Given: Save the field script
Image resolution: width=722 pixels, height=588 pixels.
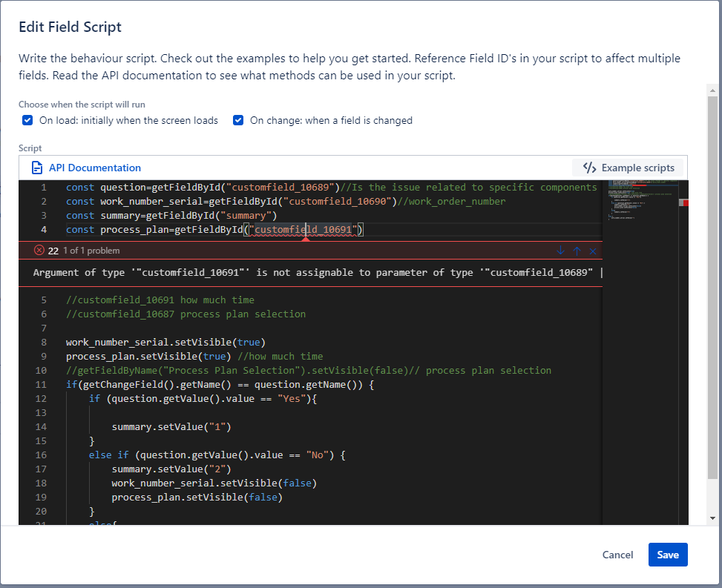Looking at the screenshot, I should [x=668, y=555].
